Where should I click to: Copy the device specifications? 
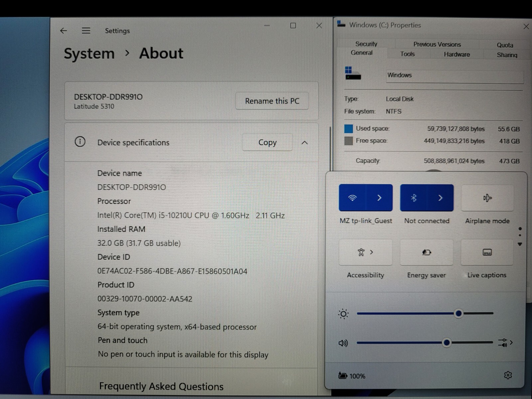267,142
